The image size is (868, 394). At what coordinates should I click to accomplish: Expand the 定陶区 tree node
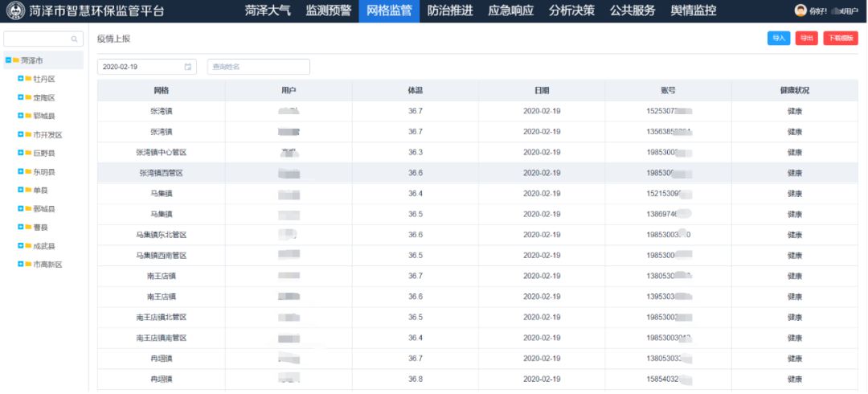pyautogui.click(x=20, y=97)
